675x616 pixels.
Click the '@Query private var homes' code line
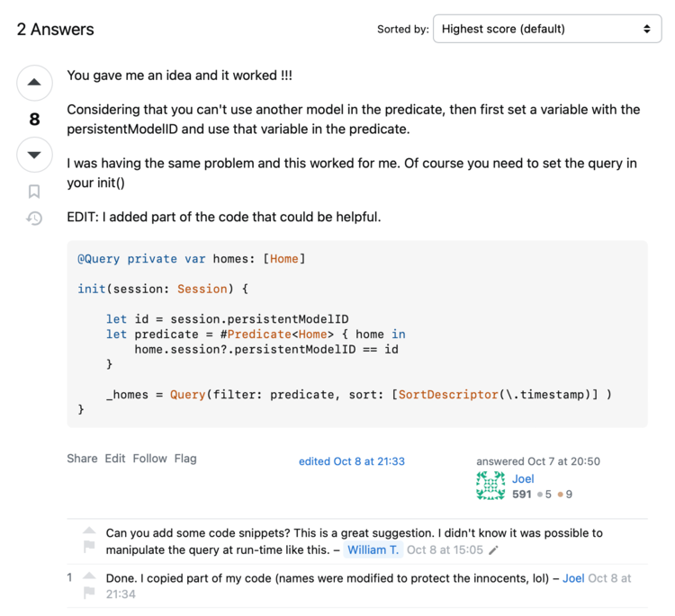[x=192, y=259]
